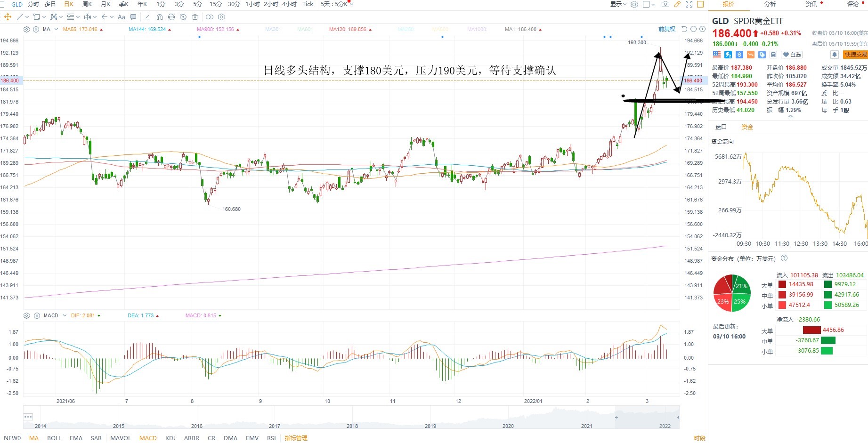This screenshot has width=868, height=443.
Task: Open the 资讯 news tab
Action: (811, 4)
